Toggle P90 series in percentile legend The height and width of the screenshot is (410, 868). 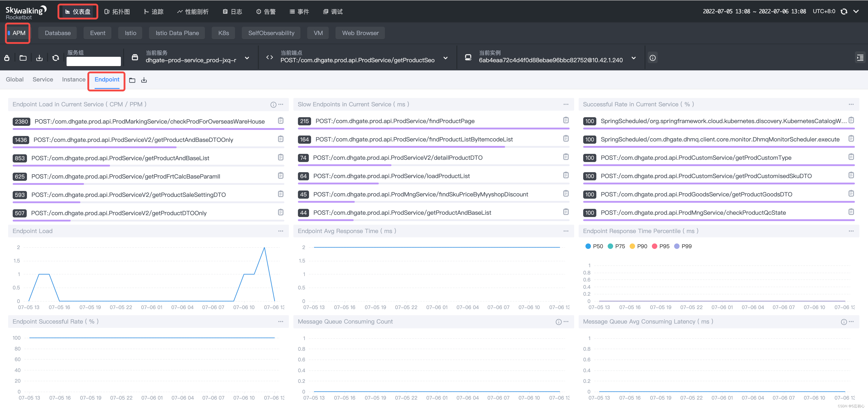[638, 246]
